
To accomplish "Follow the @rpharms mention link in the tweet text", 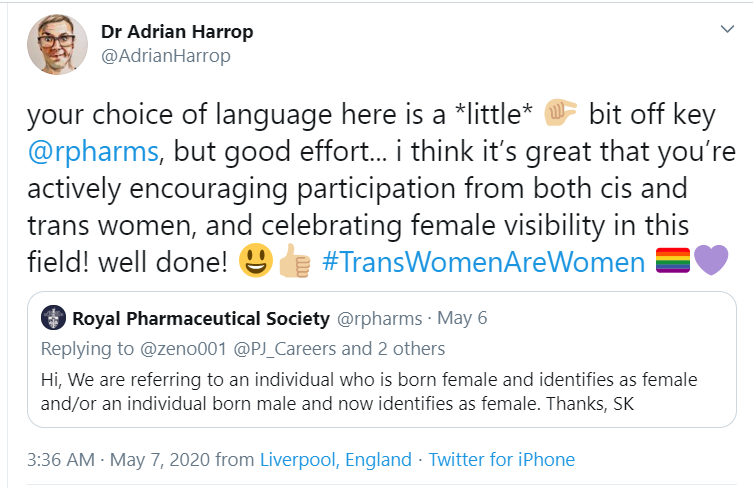I will click(x=93, y=152).
